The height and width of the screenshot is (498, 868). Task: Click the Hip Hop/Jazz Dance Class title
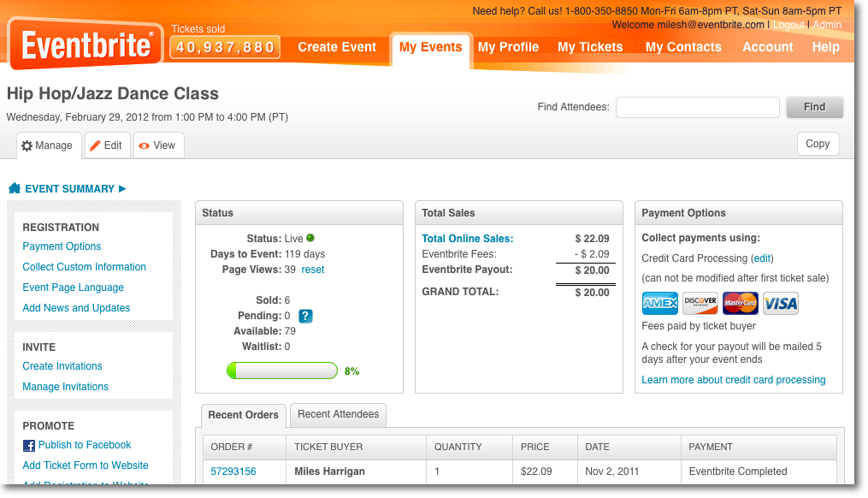click(x=112, y=93)
